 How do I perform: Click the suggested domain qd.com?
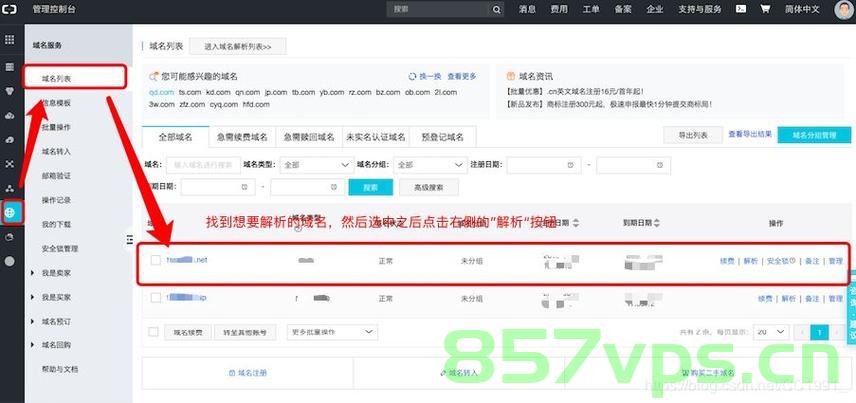161,92
